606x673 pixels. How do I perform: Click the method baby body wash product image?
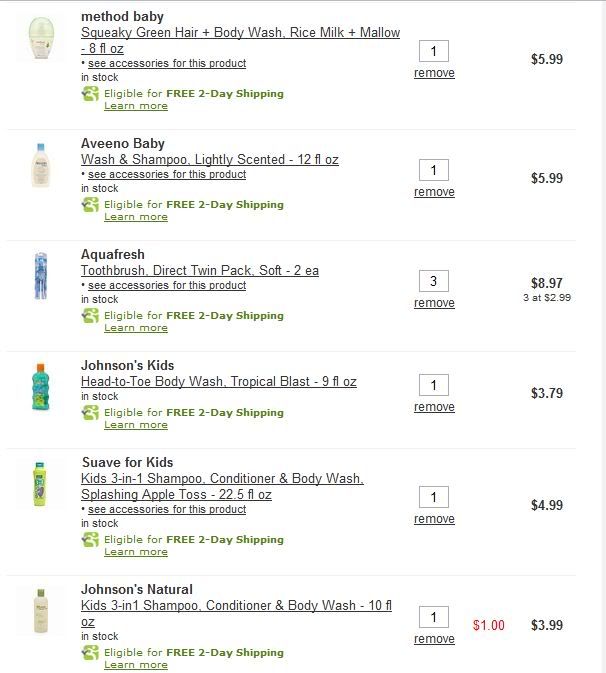(41, 38)
